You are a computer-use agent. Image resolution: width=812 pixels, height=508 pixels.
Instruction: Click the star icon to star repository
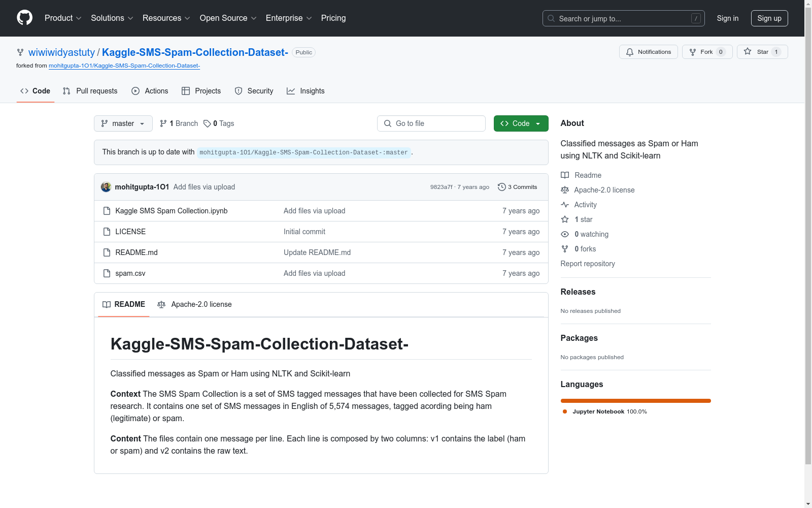[x=748, y=51]
